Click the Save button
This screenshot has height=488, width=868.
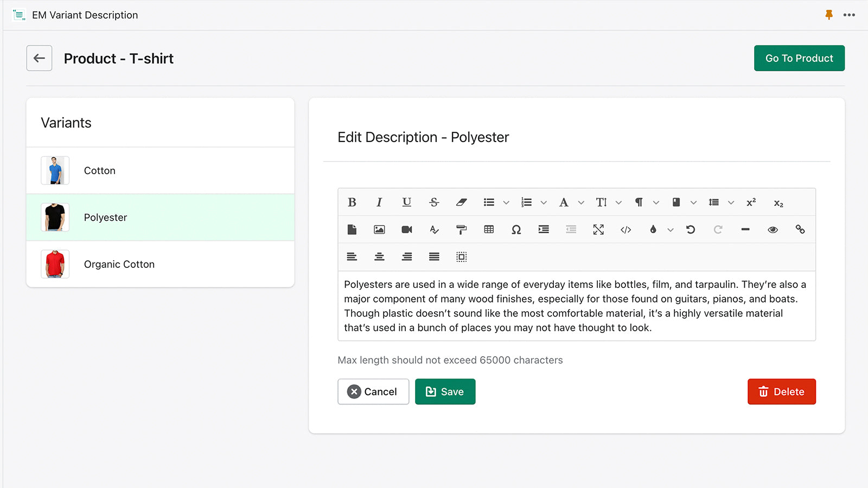(x=445, y=391)
